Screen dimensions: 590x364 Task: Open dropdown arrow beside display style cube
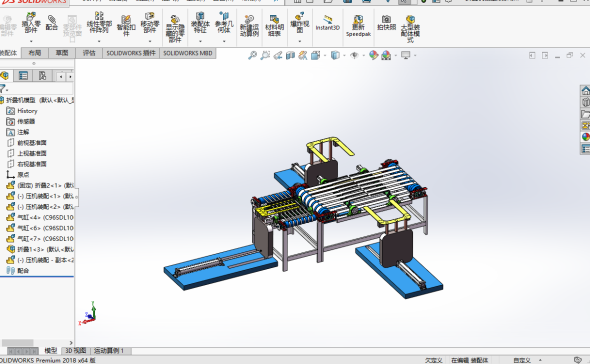tap(344, 56)
